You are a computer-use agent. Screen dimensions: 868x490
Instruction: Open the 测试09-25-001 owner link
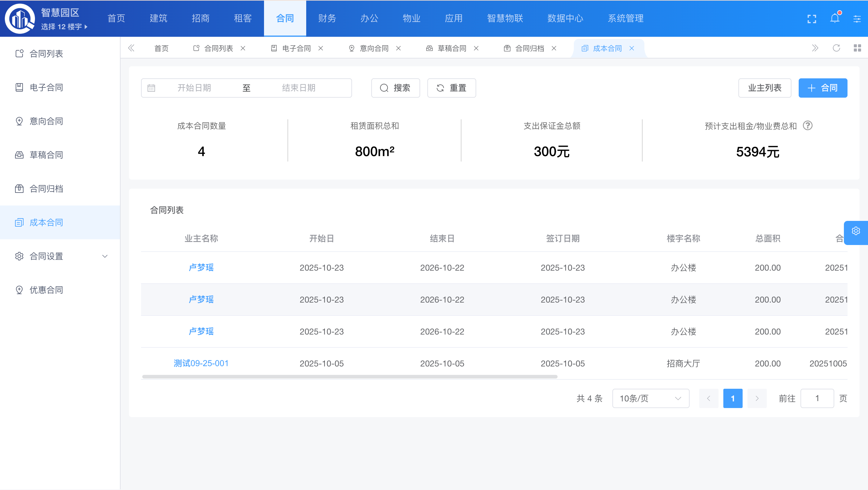[x=201, y=363]
